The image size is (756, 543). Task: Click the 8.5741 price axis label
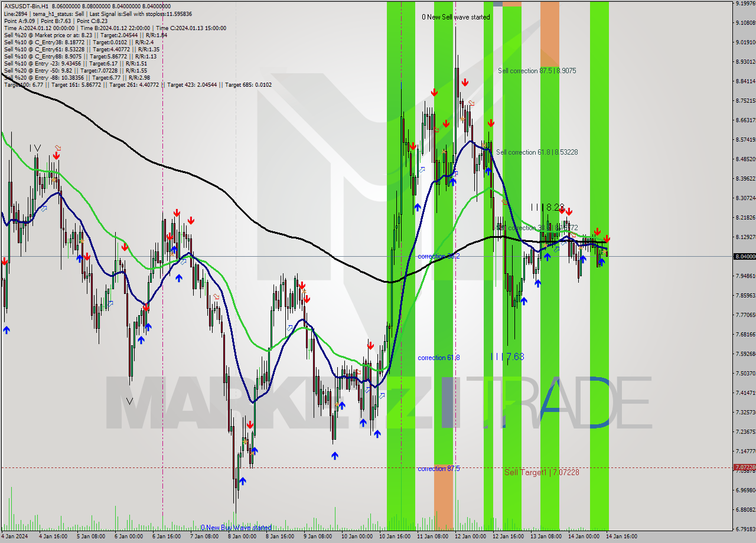pyautogui.click(x=745, y=139)
